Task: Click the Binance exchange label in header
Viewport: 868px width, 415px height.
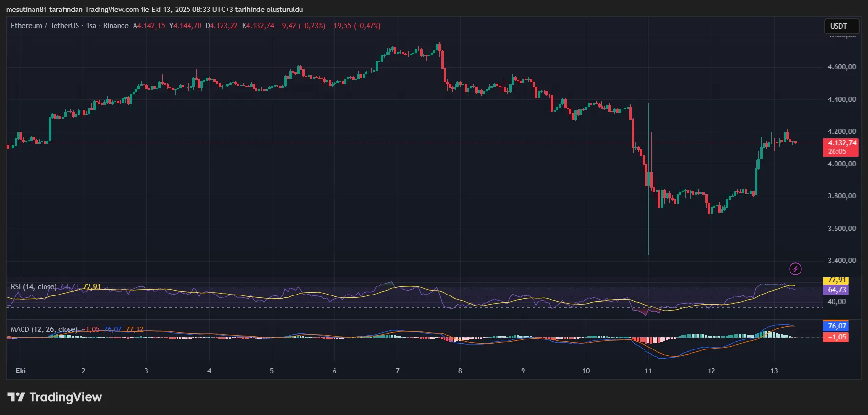Action: tap(116, 26)
